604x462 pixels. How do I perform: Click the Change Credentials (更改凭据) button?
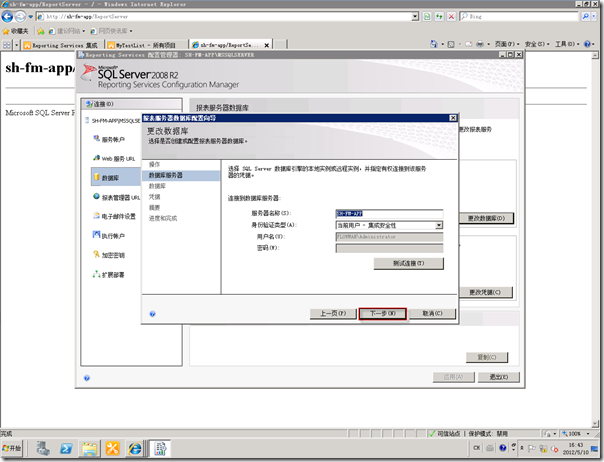(x=485, y=292)
